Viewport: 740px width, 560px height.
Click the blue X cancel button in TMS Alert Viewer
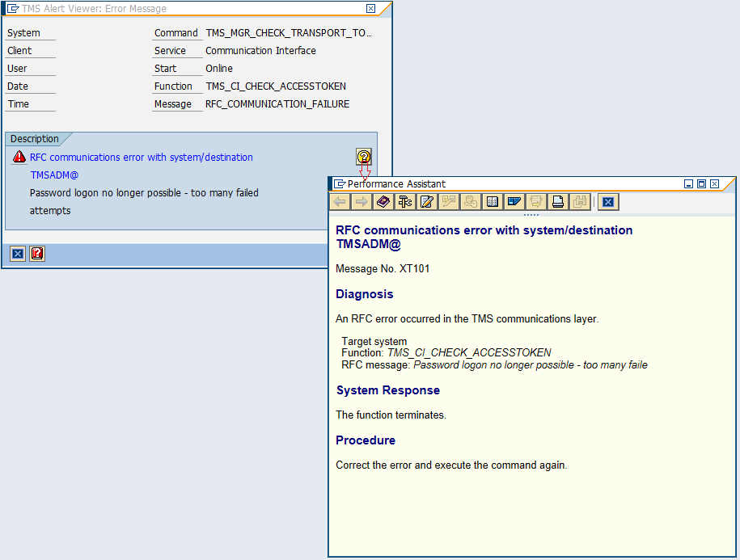point(18,254)
